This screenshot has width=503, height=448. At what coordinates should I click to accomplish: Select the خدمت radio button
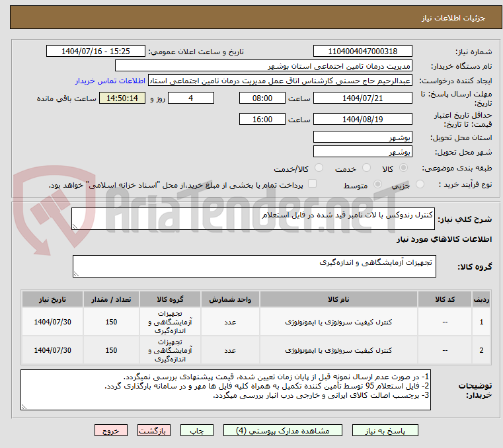coord(366,168)
